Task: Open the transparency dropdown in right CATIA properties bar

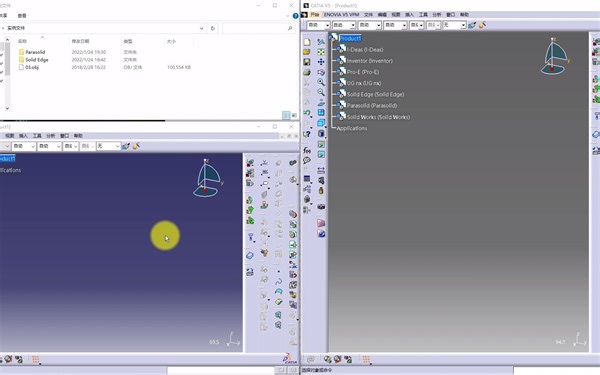Action: pyautogui.click(x=344, y=25)
